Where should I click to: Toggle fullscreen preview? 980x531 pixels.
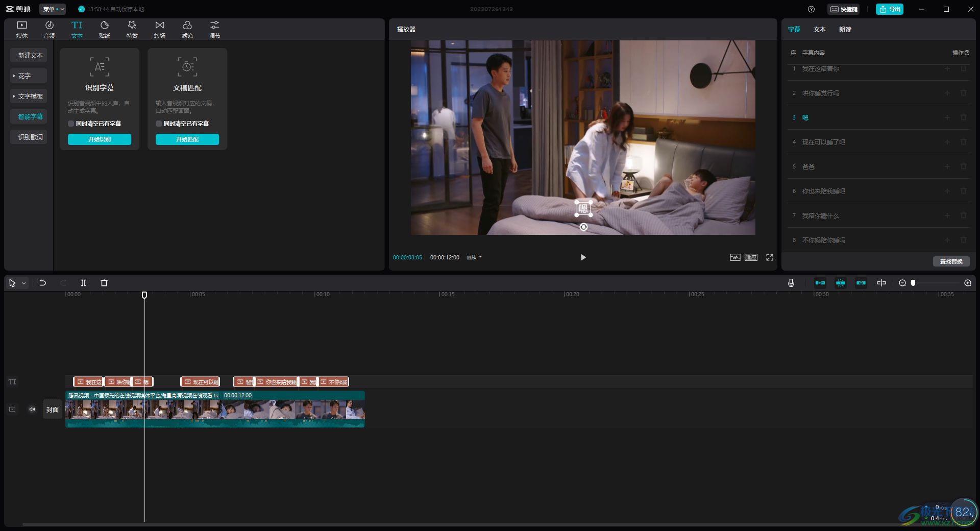click(x=770, y=257)
